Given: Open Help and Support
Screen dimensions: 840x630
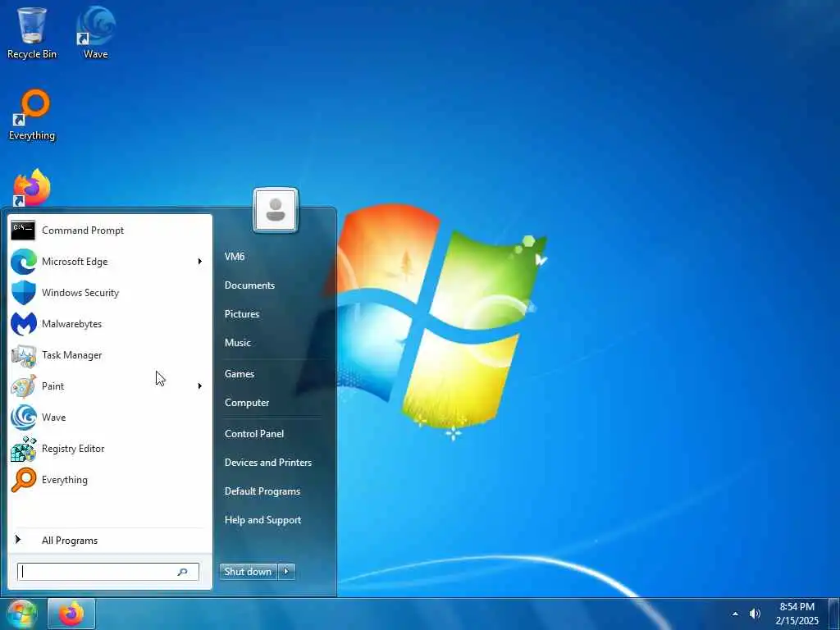Looking at the screenshot, I should coord(263,520).
